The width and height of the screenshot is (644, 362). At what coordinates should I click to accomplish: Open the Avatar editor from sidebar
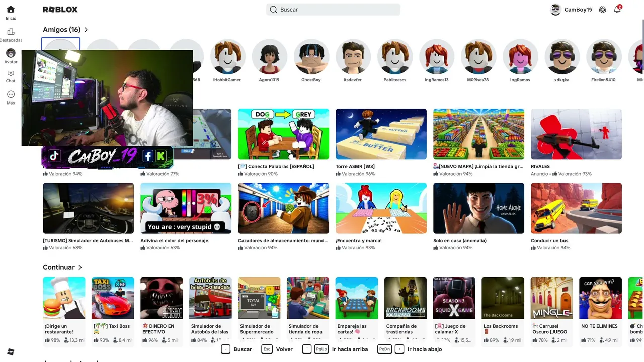point(11,56)
